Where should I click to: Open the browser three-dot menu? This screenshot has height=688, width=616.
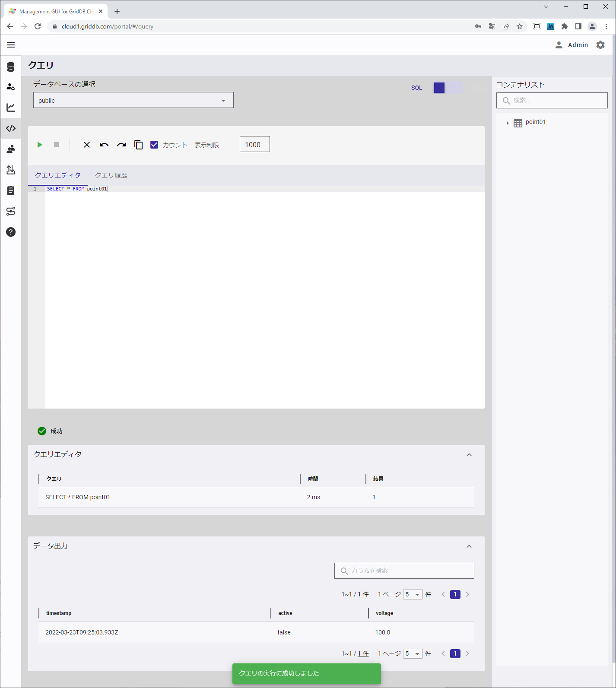(606, 26)
